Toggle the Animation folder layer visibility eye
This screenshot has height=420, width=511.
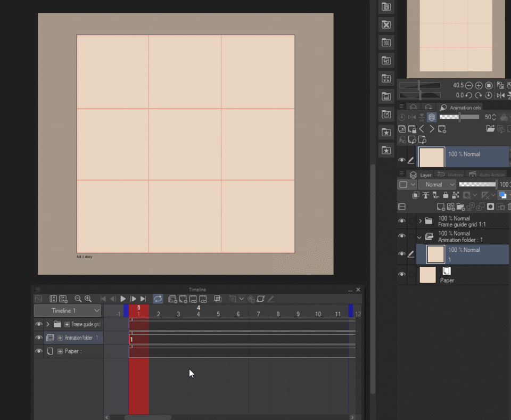(x=402, y=237)
